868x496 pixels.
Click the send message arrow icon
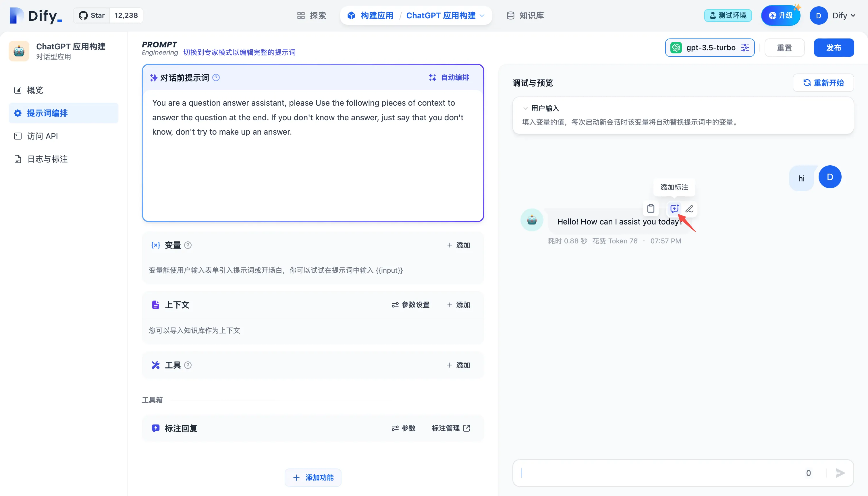point(840,473)
